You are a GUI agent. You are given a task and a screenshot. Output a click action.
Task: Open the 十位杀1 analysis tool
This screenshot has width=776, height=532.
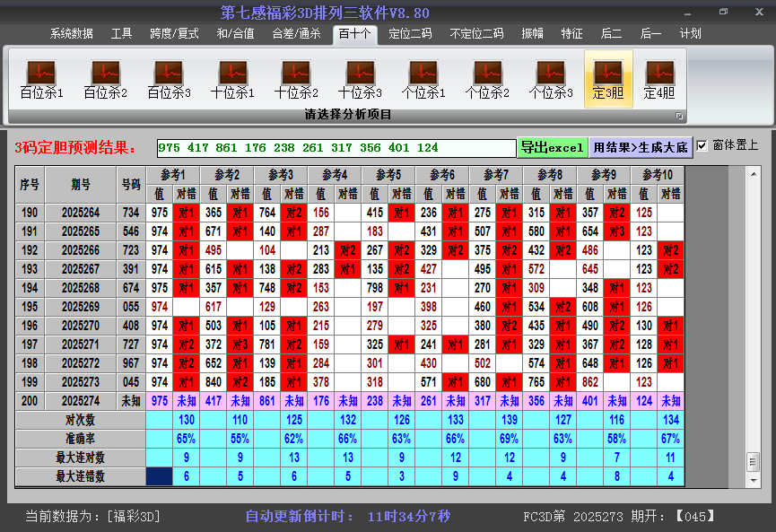(232, 79)
